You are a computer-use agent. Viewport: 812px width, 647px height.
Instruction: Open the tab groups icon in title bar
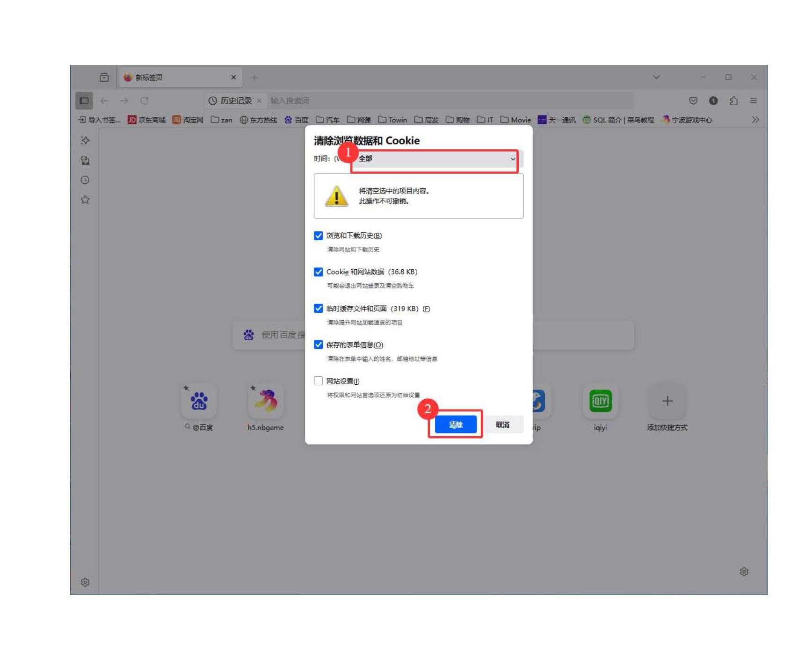click(104, 77)
